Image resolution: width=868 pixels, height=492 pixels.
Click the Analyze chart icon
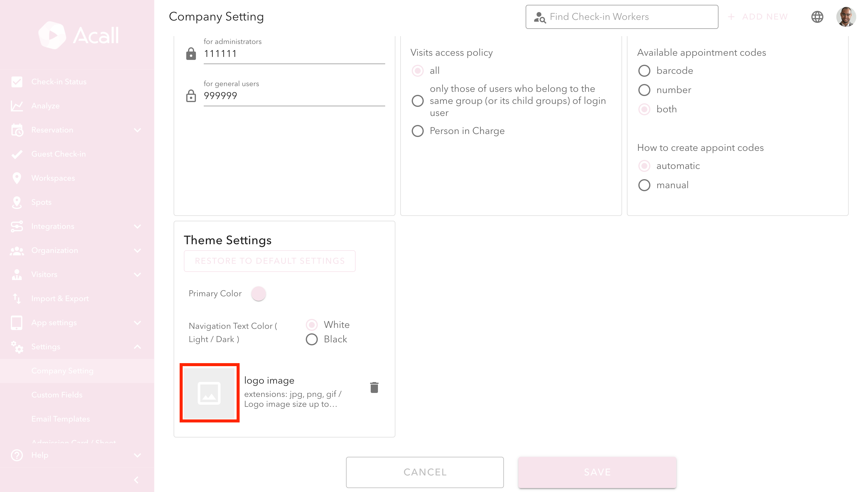[17, 106]
